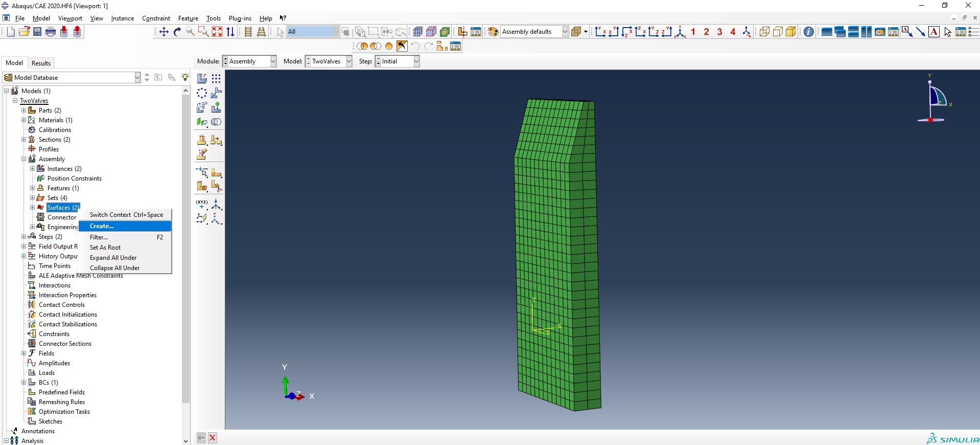Select the Rotate View tool
980x445 pixels.
tap(177, 32)
